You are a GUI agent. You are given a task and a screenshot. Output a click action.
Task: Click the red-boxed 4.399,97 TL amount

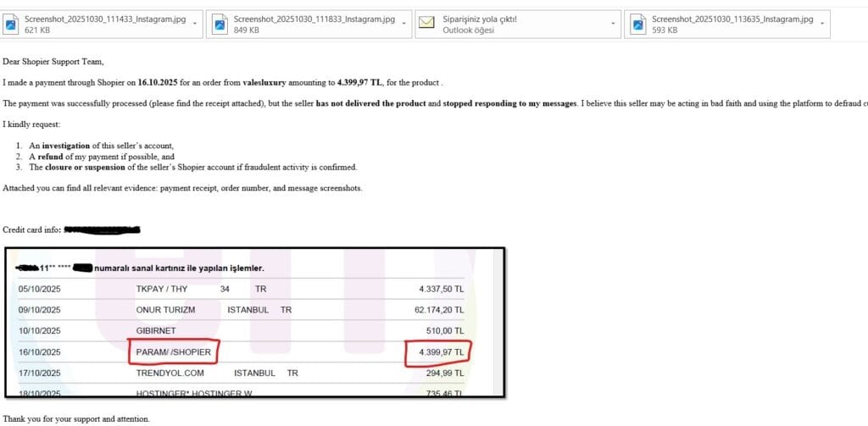[436, 351]
